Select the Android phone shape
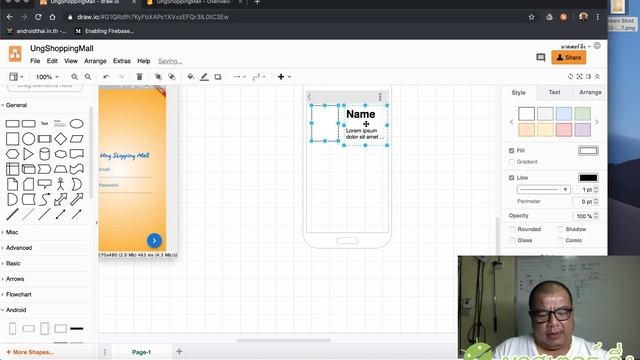Image resolution: width=640 pixels, height=360 pixels. 12,328
